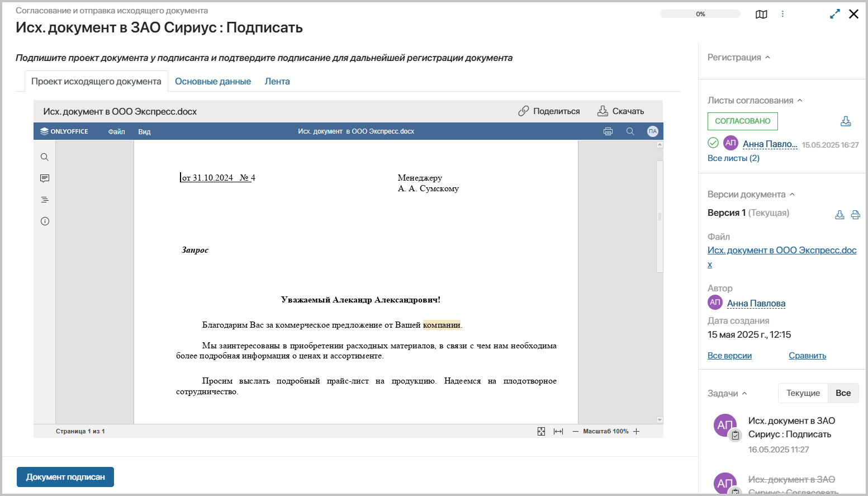
Task: Switch to the Основные данные tab
Action: (213, 81)
